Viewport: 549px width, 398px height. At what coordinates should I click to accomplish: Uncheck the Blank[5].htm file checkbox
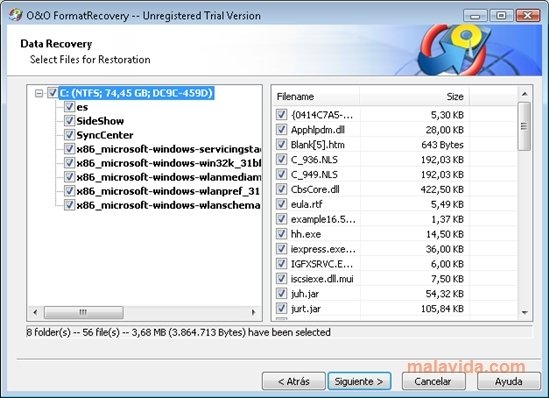[282, 144]
